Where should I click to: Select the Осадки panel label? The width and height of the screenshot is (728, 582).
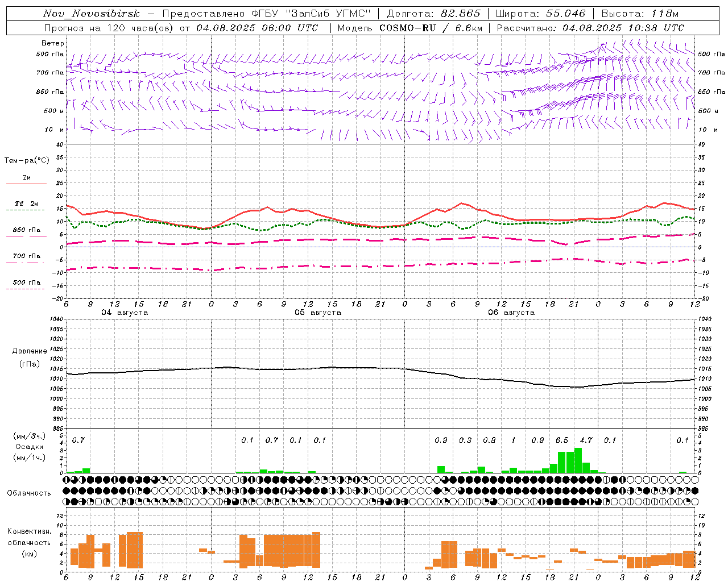pyautogui.click(x=30, y=447)
